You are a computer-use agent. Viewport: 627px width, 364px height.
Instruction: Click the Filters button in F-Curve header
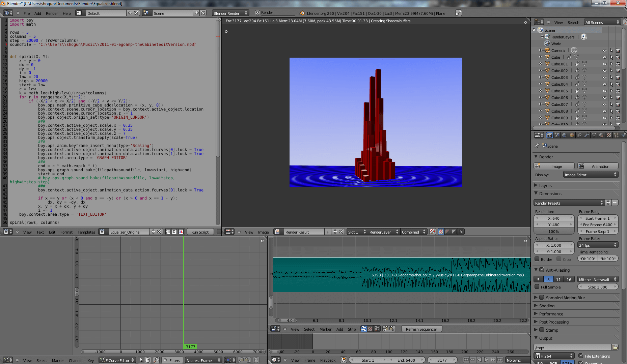(x=171, y=360)
